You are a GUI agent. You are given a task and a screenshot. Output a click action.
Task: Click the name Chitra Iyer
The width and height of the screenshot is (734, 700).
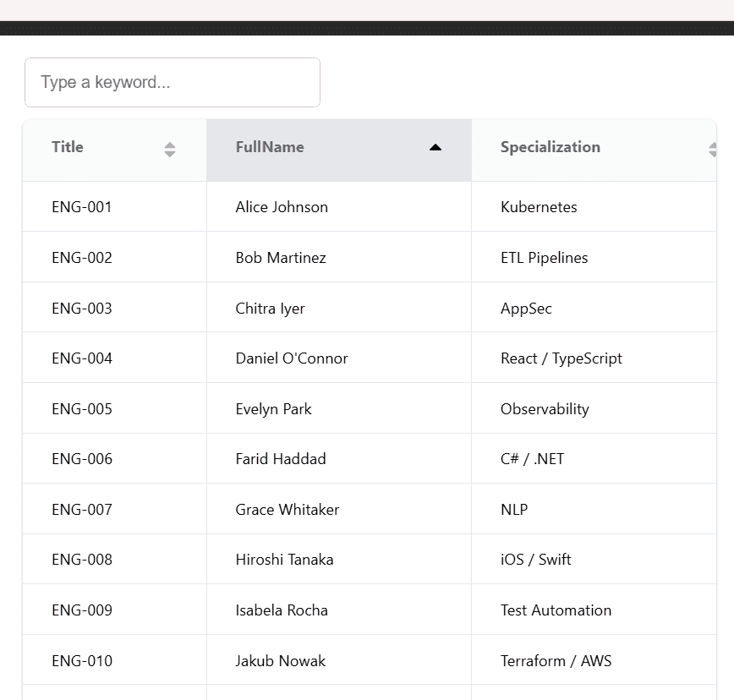pyautogui.click(x=270, y=309)
